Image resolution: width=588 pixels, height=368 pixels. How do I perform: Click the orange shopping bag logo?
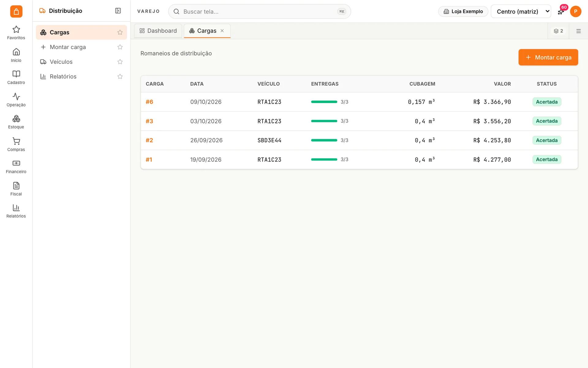click(16, 11)
